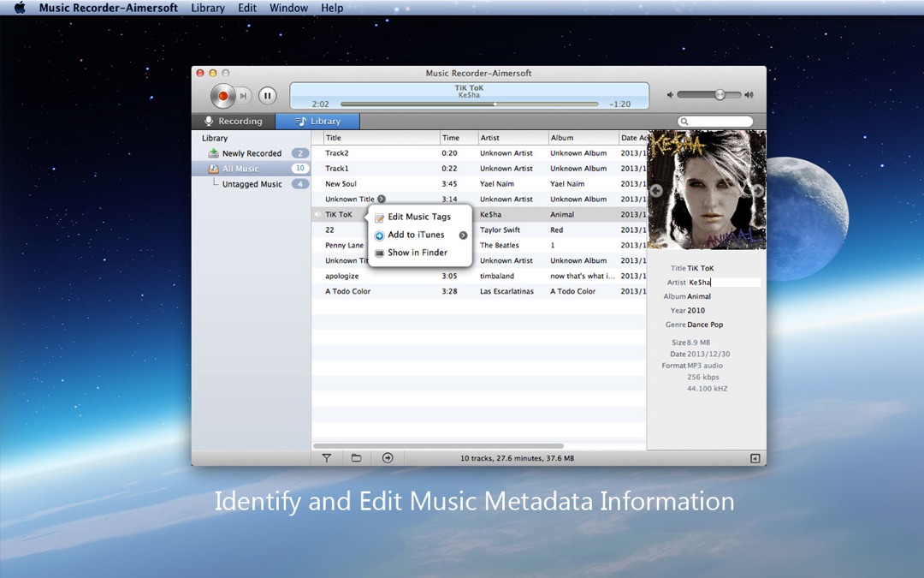Viewport: 924px width, 578px height.
Task: Click the max volume speaker icon
Action: pyautogui.click(x=749, y=95)
